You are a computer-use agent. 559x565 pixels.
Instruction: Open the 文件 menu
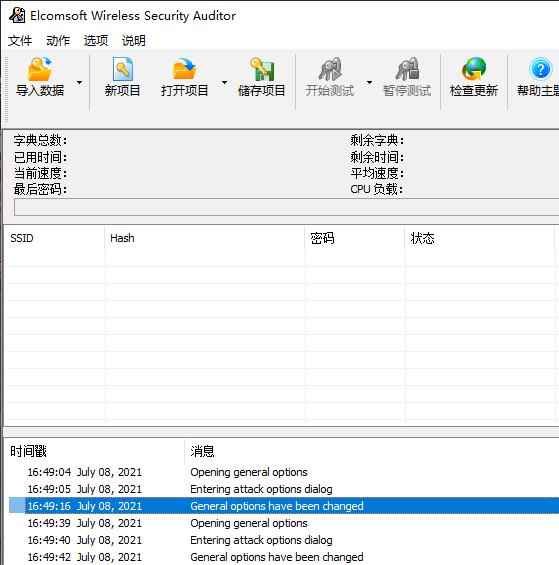point(20,40)
